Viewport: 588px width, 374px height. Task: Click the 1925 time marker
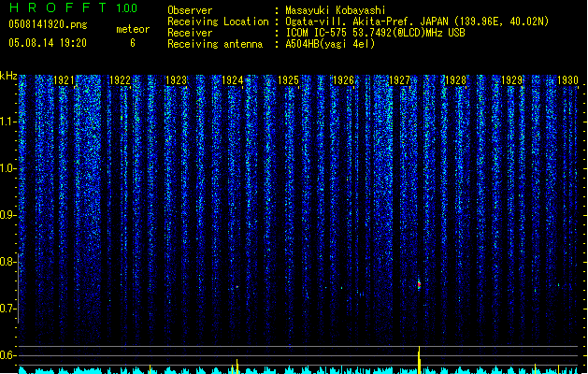(288, 80)
